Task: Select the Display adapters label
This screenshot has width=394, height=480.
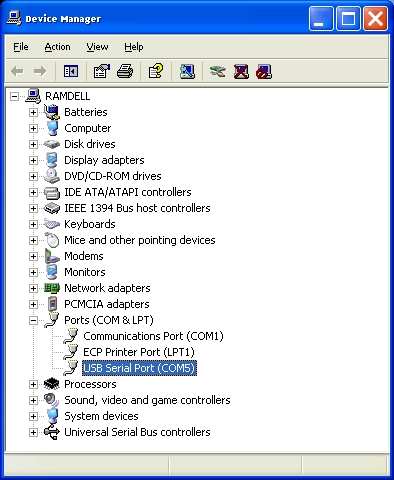Action: click(x=104, y=160)
